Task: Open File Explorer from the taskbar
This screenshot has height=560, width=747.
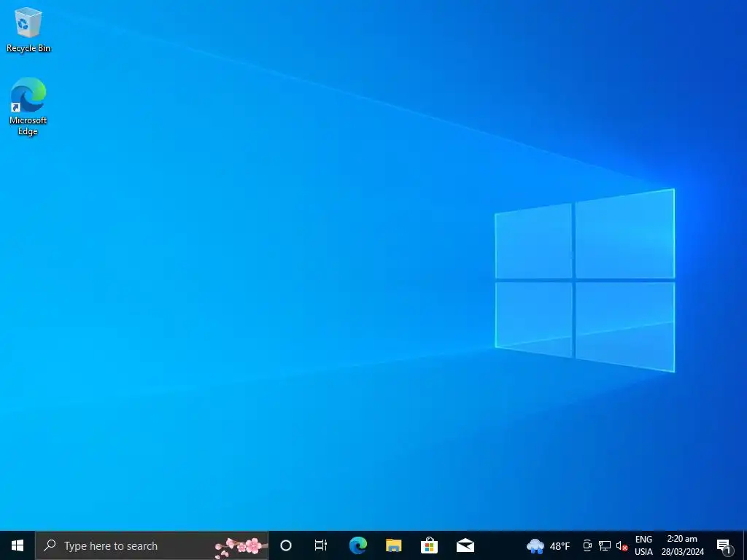Action: pos(393,545)
